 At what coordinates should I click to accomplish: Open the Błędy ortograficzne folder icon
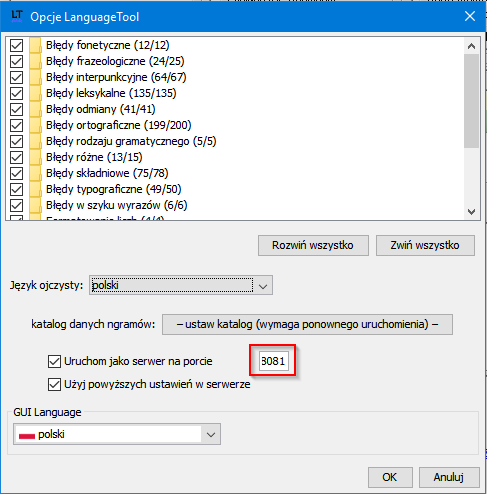pos(35,125)
